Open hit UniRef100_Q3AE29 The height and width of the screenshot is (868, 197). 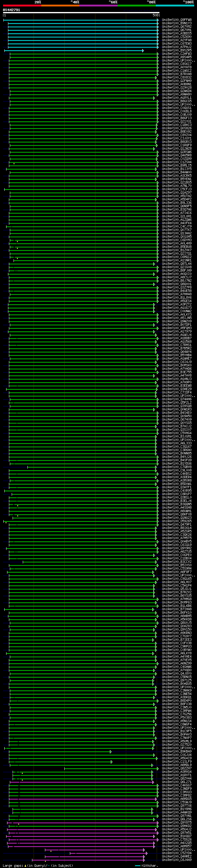[x=177, y=389]
